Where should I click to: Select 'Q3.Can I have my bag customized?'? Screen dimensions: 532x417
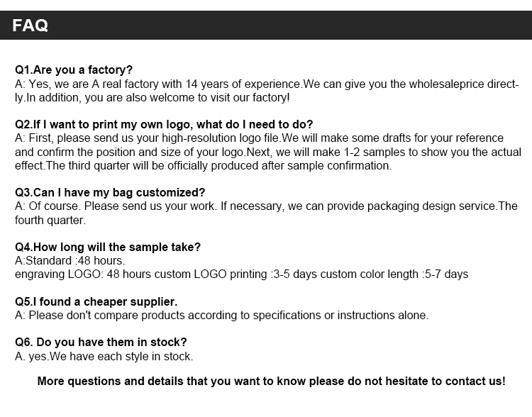coord(110,192)
